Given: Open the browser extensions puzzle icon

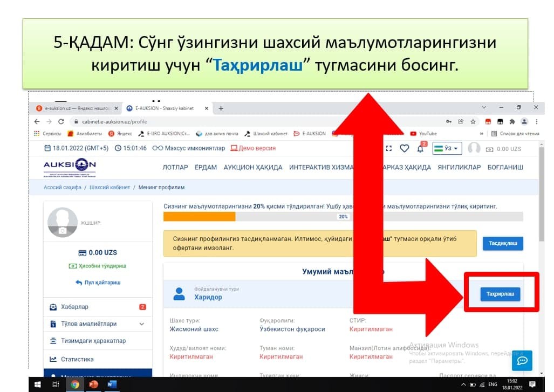Looking at the screenshot, I should point(512,121).
